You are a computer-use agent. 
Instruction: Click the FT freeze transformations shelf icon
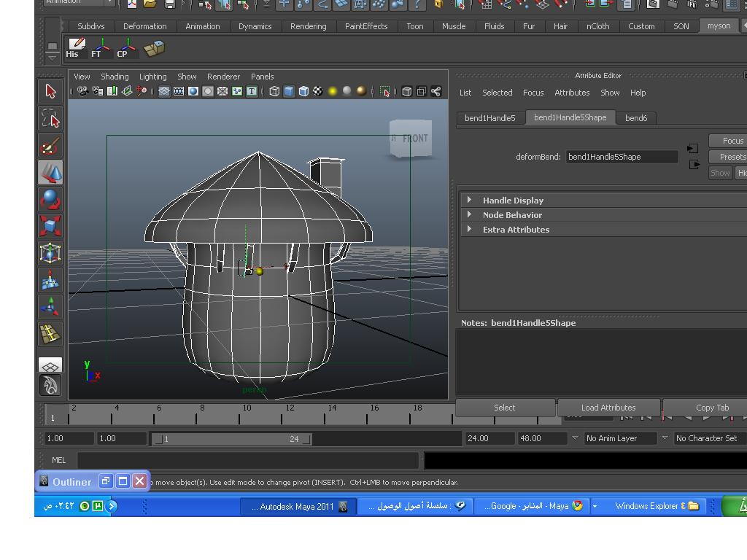(101, 48)
